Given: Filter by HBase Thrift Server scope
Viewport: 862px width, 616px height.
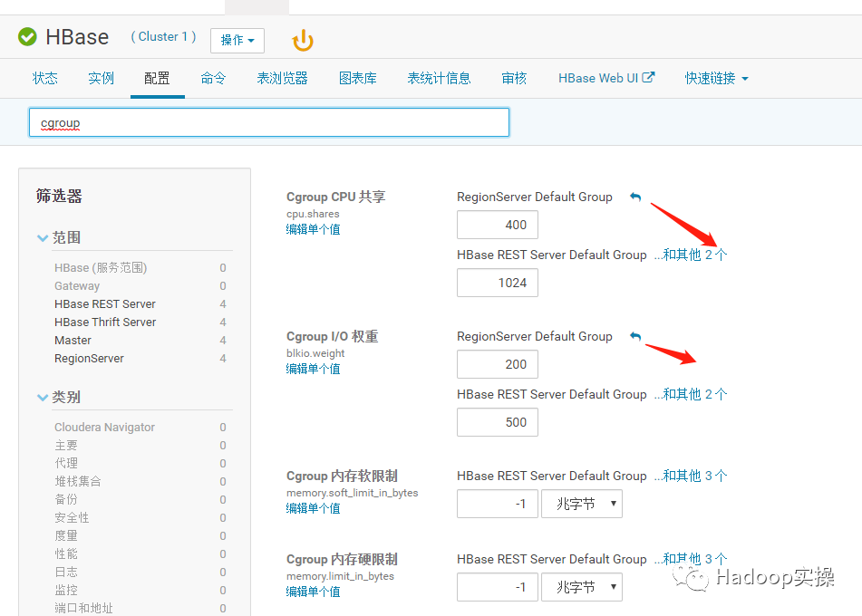Looking at the screenshot, I should point(105,322).
